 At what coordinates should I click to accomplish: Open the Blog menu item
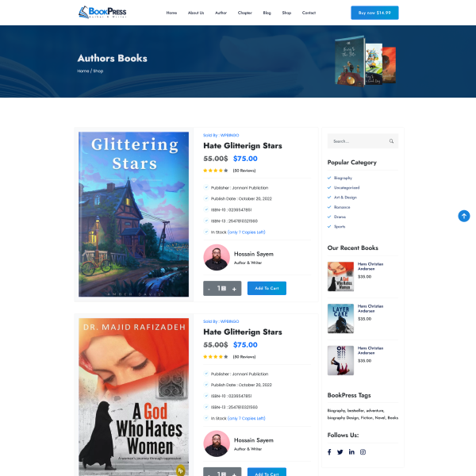(x=267, y=13)
